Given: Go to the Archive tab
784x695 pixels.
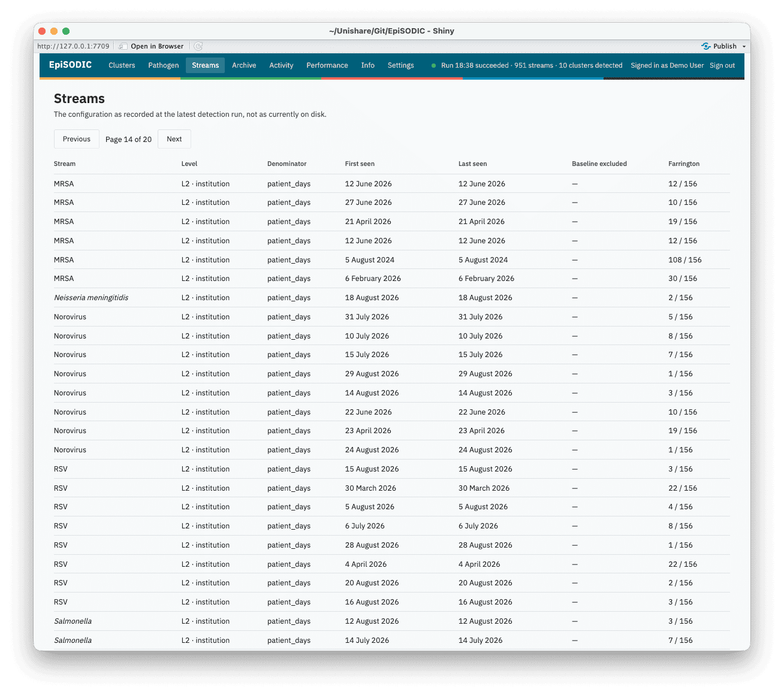Looking at the screenshot, I should (244, 65).
